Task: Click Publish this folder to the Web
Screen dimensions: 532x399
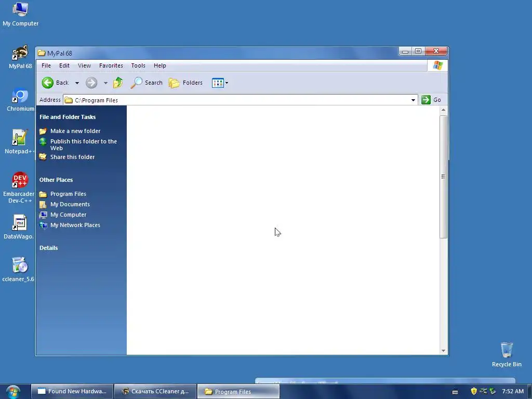Action: pos(84,144)
